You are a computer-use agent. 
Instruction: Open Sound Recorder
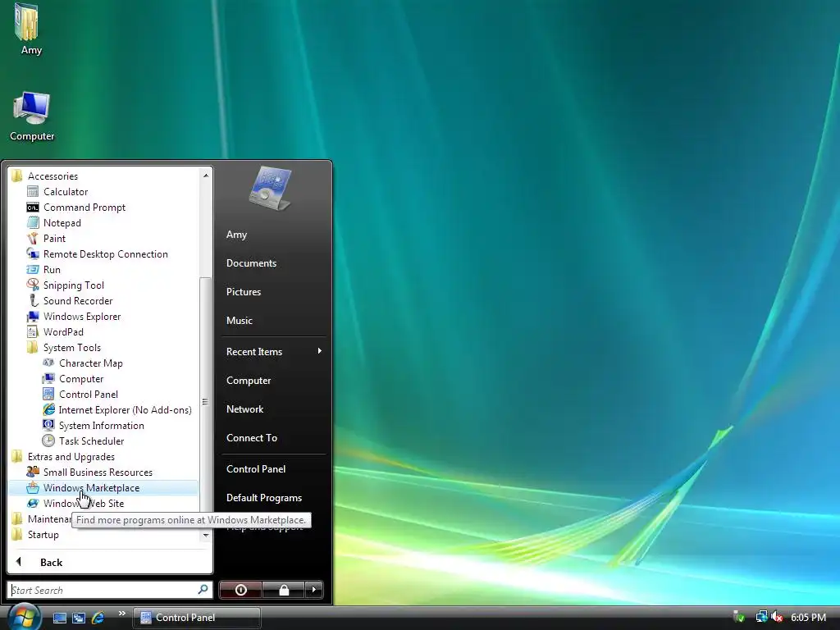(78, 300)
